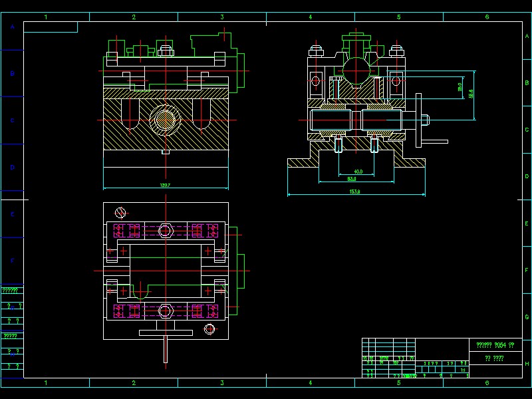This screenshot has width=532, height=399.
Task: Click zone letter A on right border
Action: (527, 36)
